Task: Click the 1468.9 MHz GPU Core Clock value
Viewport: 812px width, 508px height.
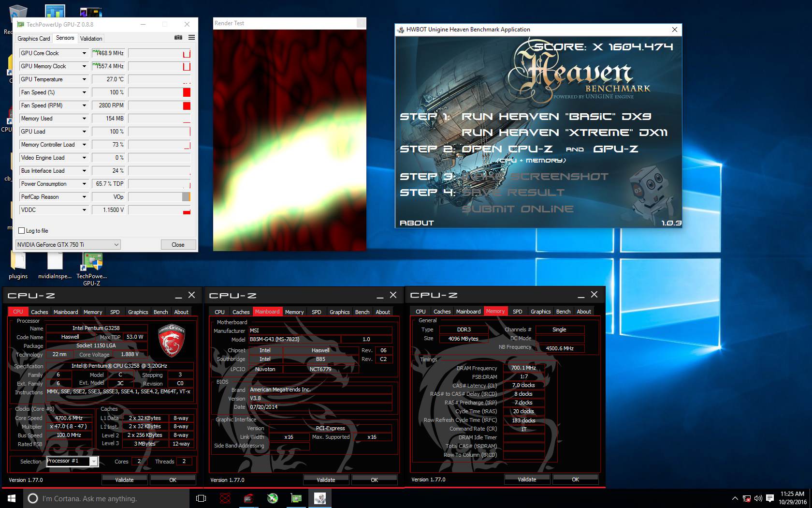Action: tap(108, 53)
